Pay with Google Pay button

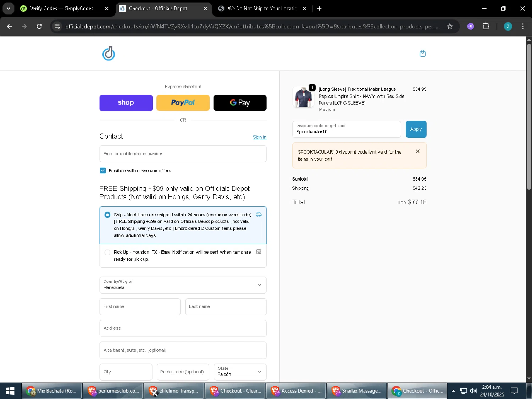point(240,103)
